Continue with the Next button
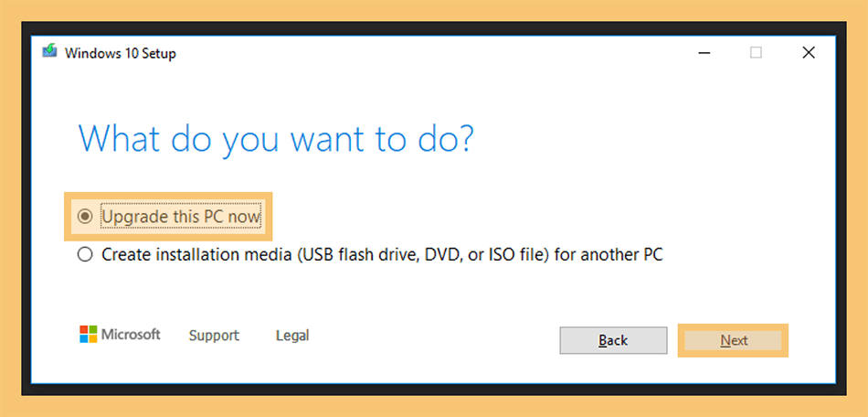This screenshot has width=868, height=417. [x=734, y=340]
